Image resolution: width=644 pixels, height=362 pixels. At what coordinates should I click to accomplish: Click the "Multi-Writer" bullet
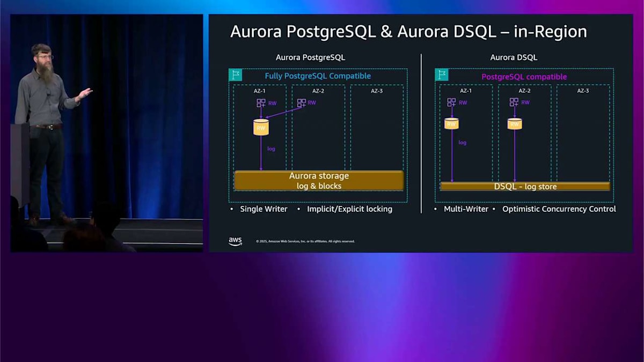pos(466,209)
